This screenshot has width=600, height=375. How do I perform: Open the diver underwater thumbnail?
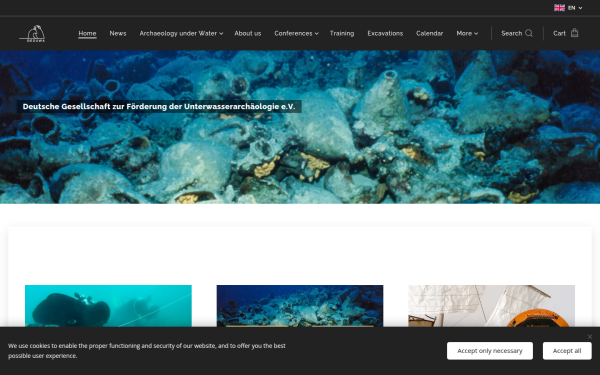pyautogui.click(x=108, y=306)
